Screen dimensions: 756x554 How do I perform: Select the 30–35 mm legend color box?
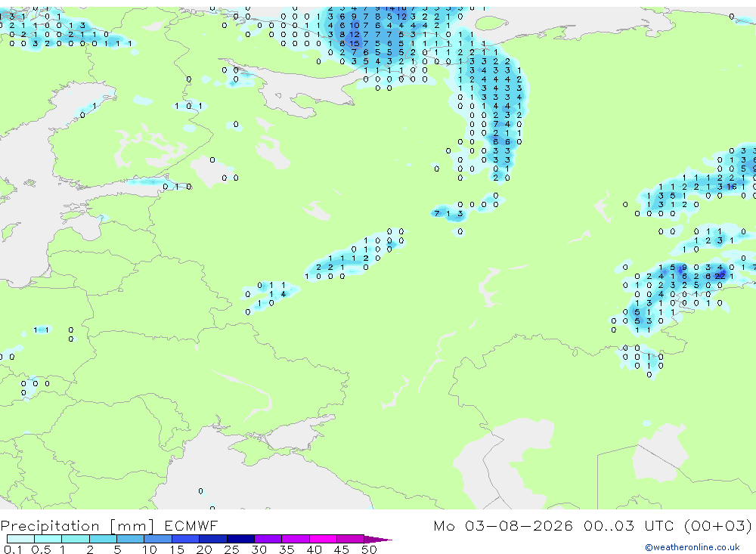tap(268, 539)
